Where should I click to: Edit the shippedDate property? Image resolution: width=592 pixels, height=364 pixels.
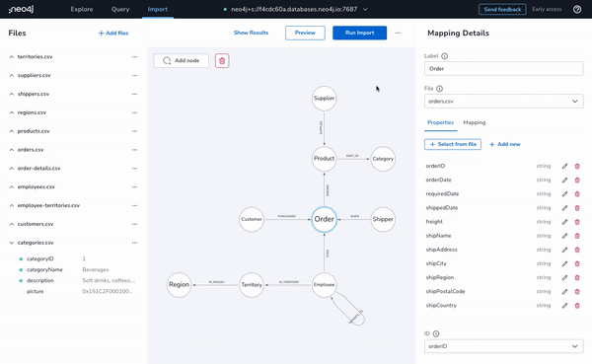click(564, 208)
